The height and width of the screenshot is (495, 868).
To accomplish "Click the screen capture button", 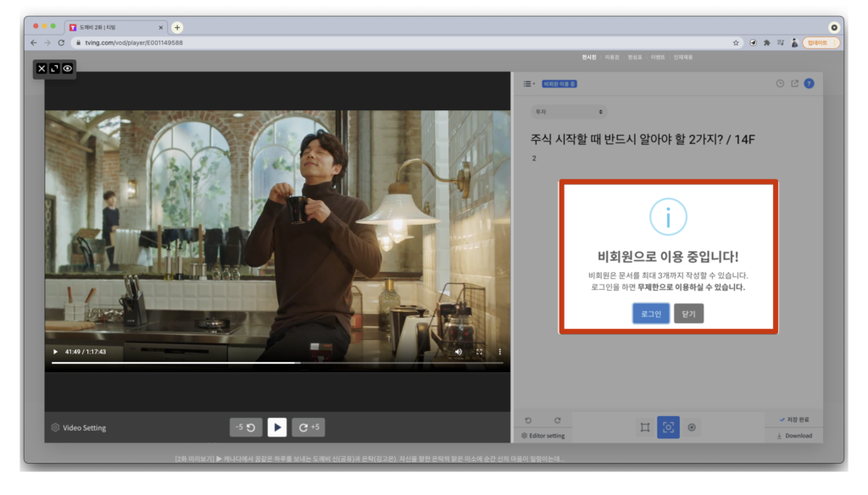I will click(668, 427).
